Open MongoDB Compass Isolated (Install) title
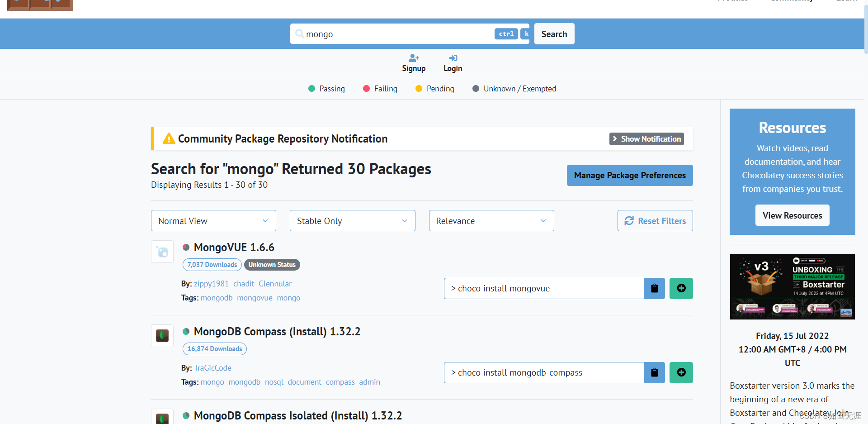 298,416
